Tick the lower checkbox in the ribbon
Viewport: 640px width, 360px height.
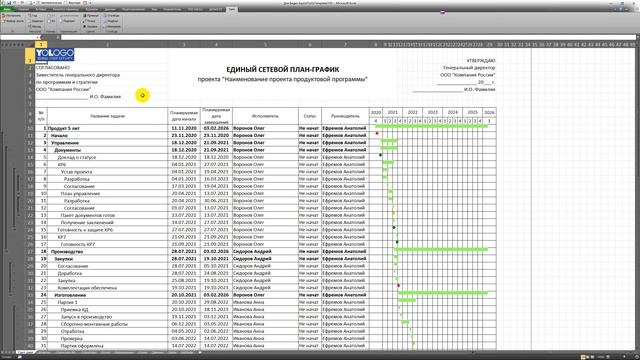point(49,21)
